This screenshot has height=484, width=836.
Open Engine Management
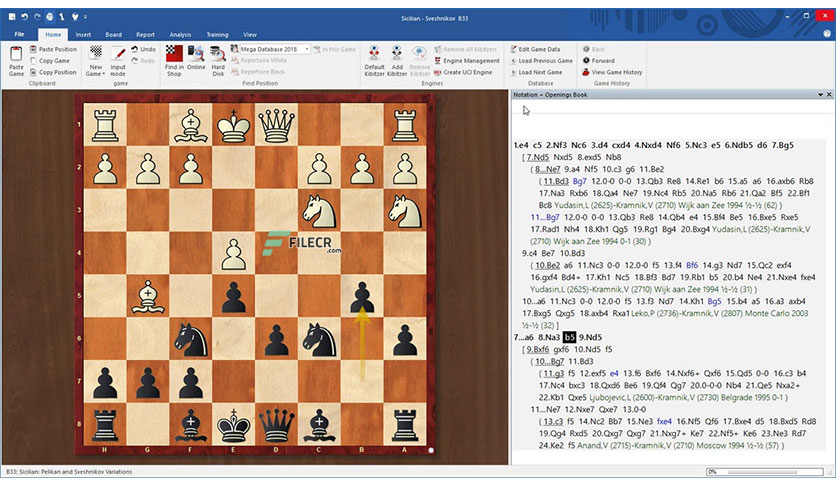pos(467,61)
